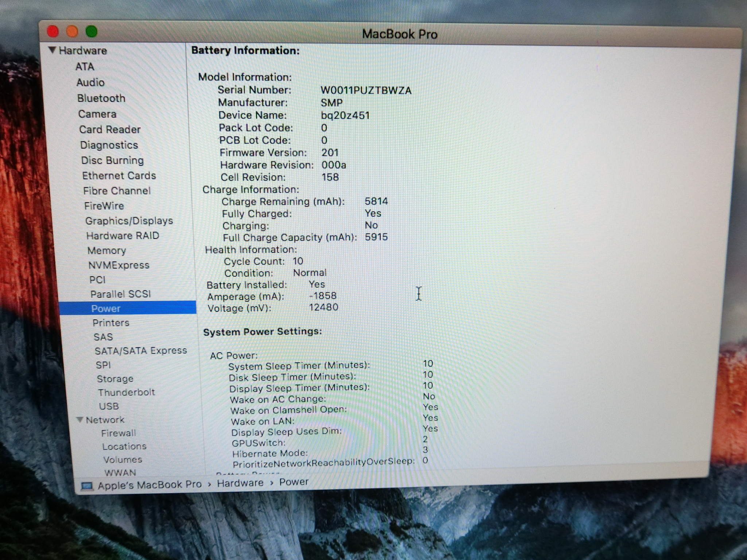747x560 pixels.
Task: Open Thunderbolt hardware information
Action: (126, 393)
